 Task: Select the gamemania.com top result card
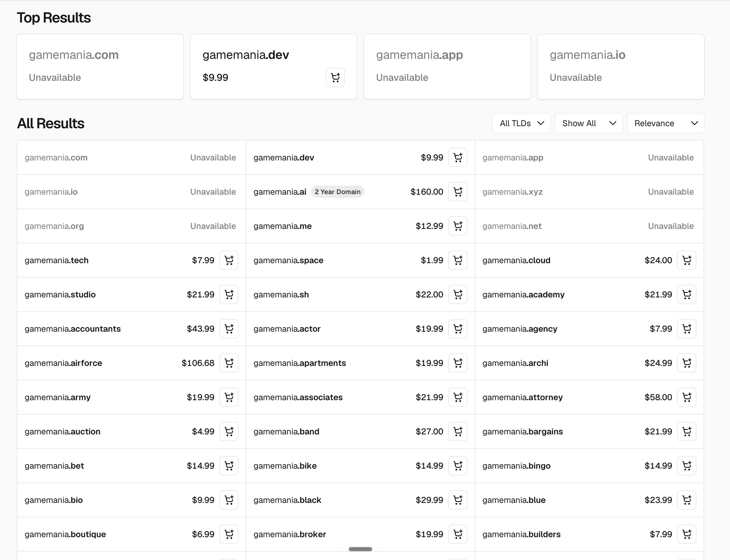click(x=100, y=67)
